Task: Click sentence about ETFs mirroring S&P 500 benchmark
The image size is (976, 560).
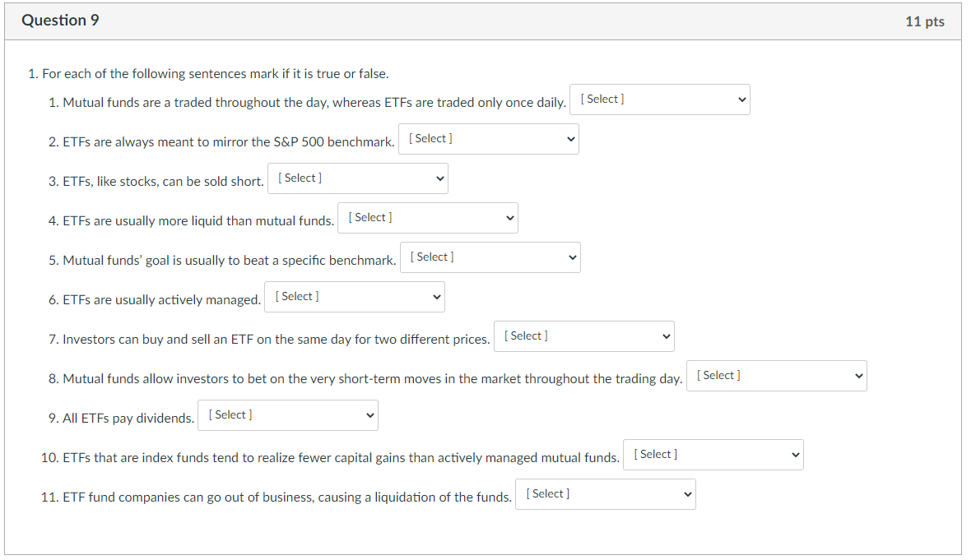Action: tap(229, 142)
